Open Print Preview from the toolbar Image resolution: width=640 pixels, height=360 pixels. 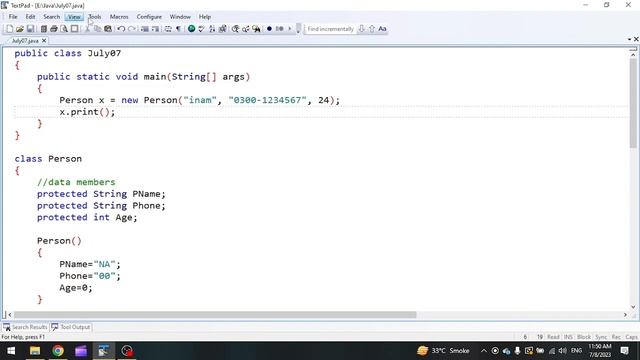64,29
